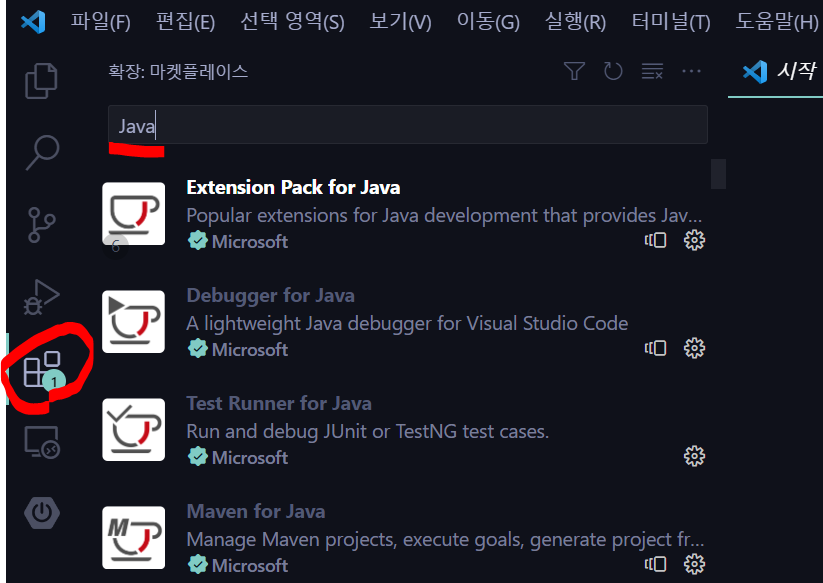The width and height of the screenshot is (823, 583).
Task: Open the 선택 영역(S) menu
Action: pyautogui.click(x=292, y=22)
